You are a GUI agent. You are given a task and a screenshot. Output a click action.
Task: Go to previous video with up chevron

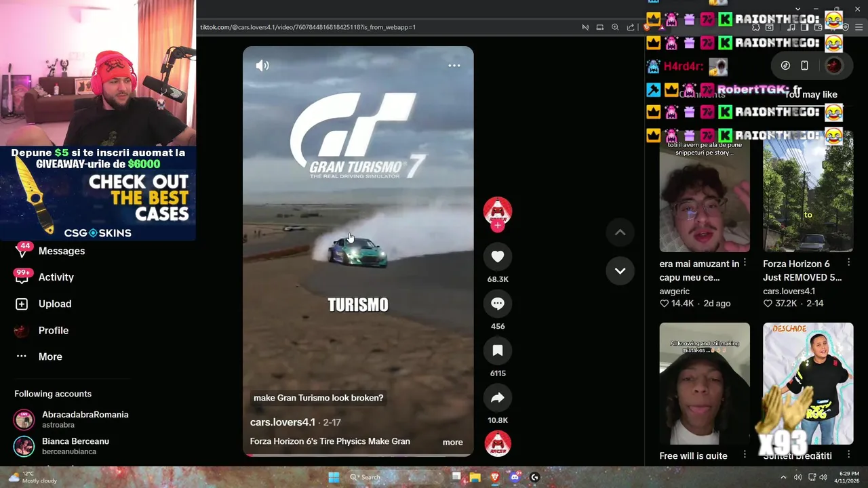coord(620,232)
